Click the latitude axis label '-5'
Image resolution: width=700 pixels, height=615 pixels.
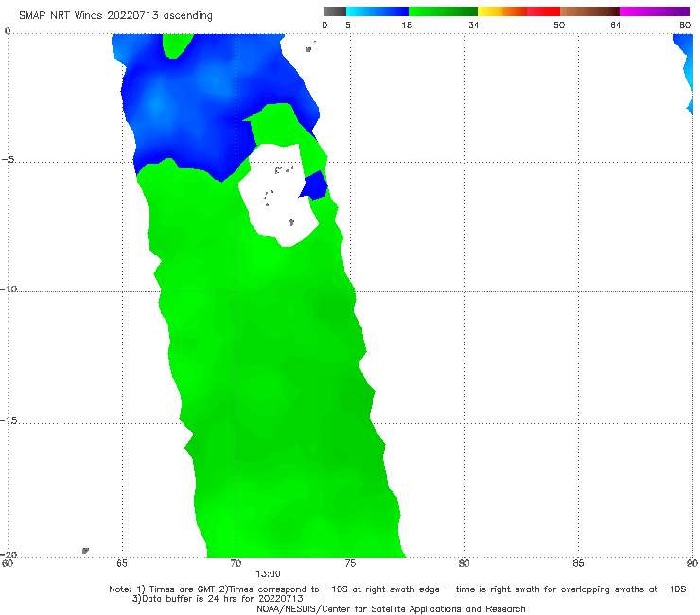point(9,160)
